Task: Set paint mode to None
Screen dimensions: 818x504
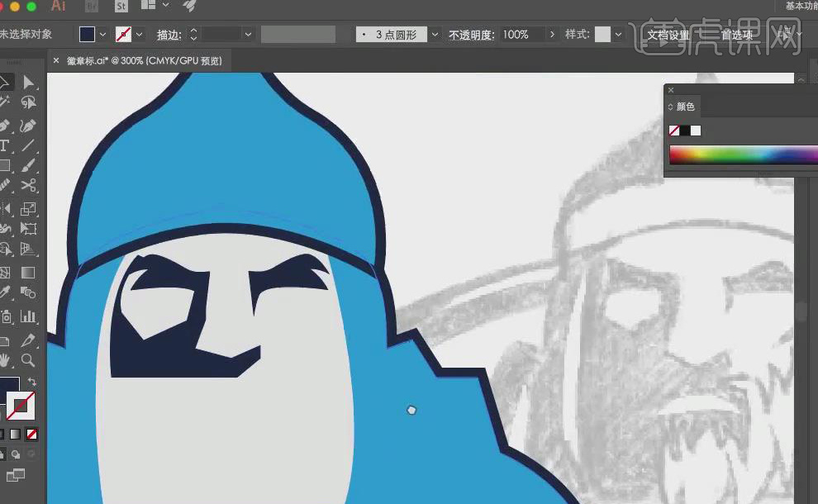Action: click(32, 434)
